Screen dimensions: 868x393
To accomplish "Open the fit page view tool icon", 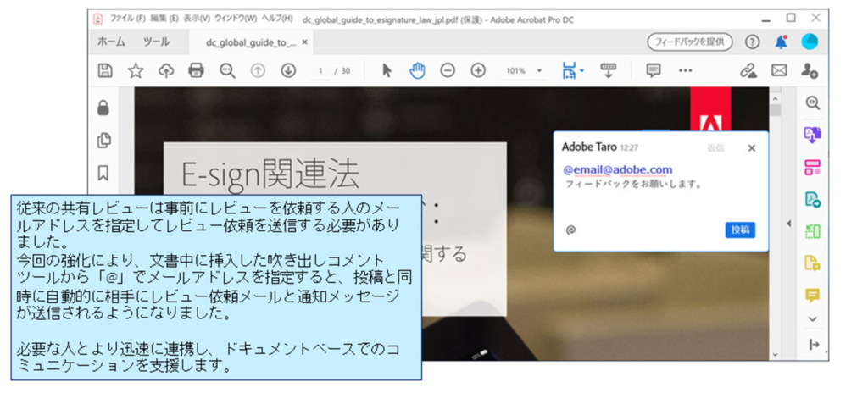I will point(569,70).
